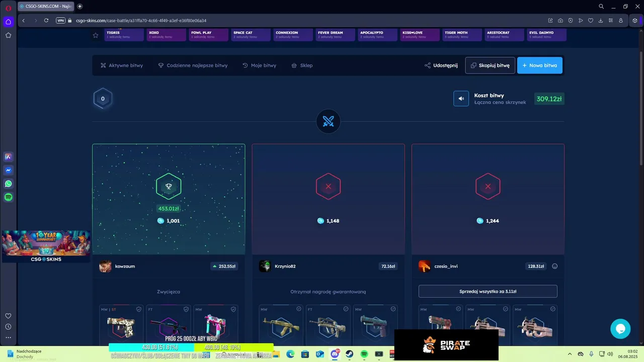Save page with toolbar heart icon
644x362 pixels.
[591, 21]
